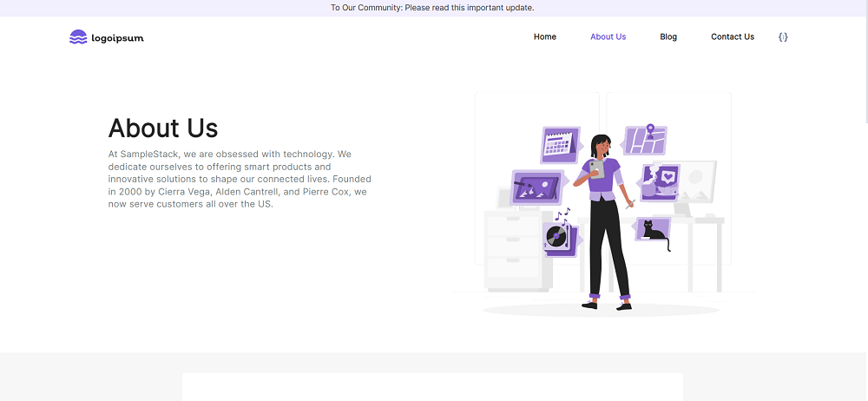Select the About Us nav item
This screenshot has width=868, height=401.
coord(608,37)
